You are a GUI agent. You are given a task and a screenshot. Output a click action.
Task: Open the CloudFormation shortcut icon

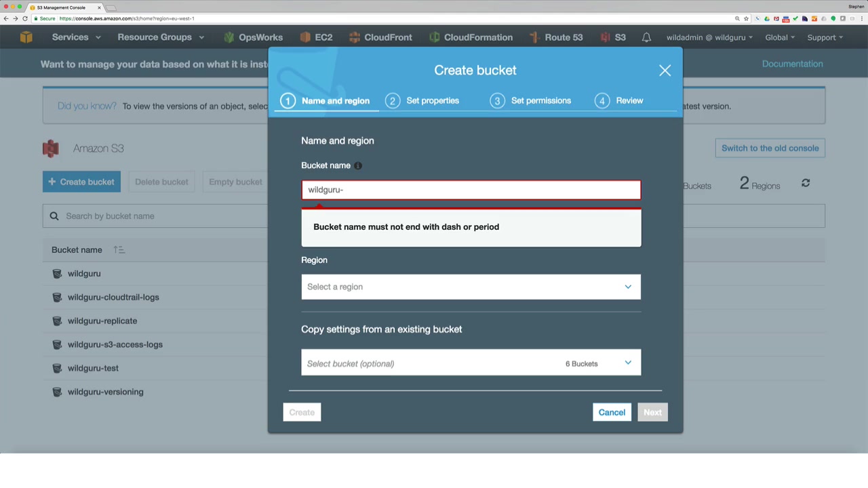(434, 37)
